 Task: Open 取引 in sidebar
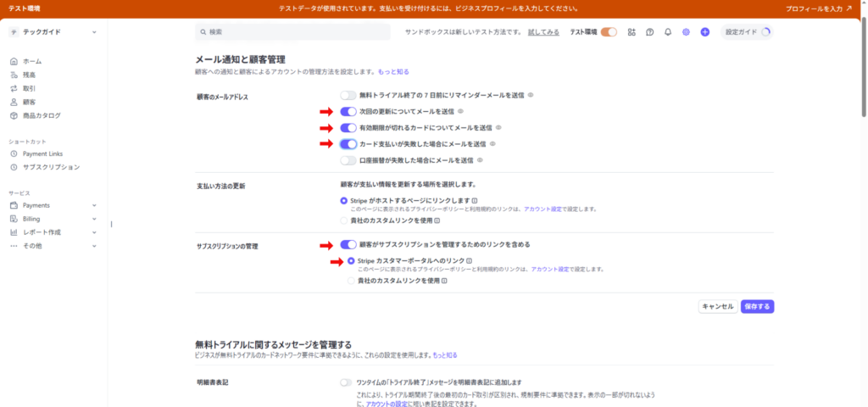30,88
